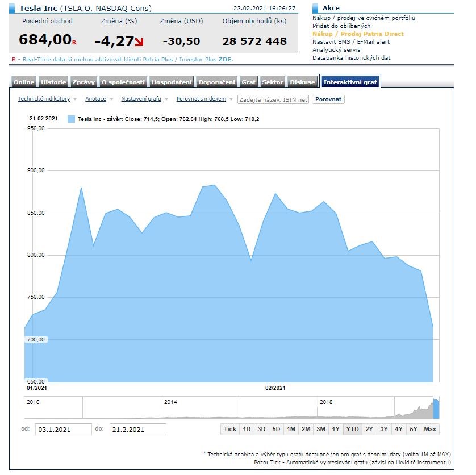This screenshot has height=475, width=476.
Task: Click the blue Tesla Inc legend swatch
Action: click(x=71, y=119)
